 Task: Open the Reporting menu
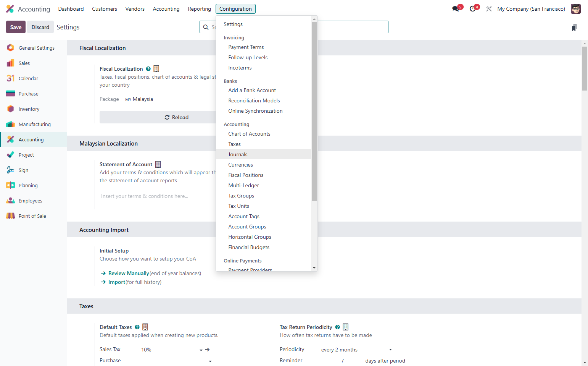click(x=199, y=9)
